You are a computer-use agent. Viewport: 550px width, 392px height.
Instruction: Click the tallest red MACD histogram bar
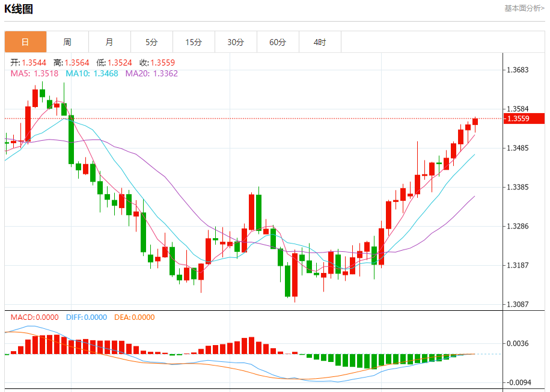click(x=57, y=345)
